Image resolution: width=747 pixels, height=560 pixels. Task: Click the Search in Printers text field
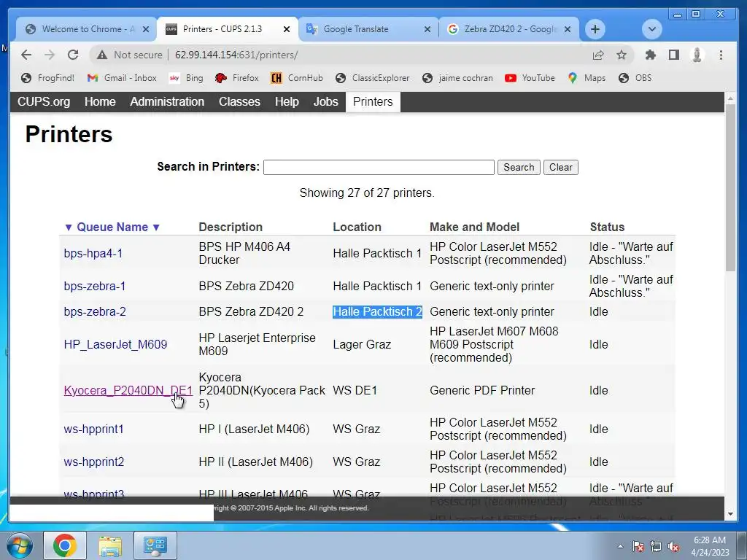(379, 167)
